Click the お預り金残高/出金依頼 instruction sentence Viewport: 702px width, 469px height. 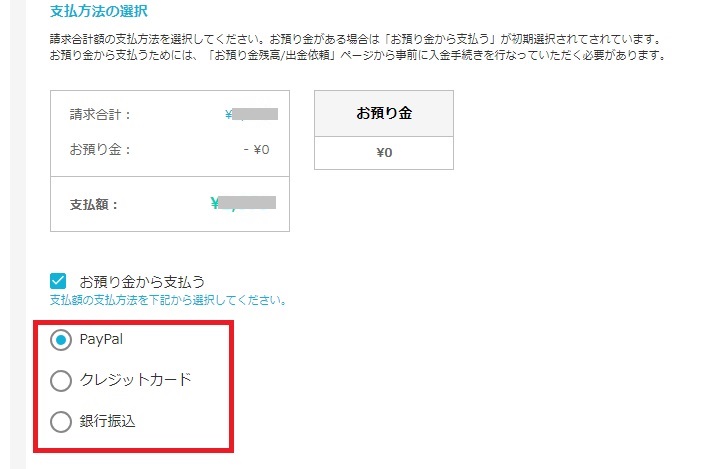coord(357,55)
